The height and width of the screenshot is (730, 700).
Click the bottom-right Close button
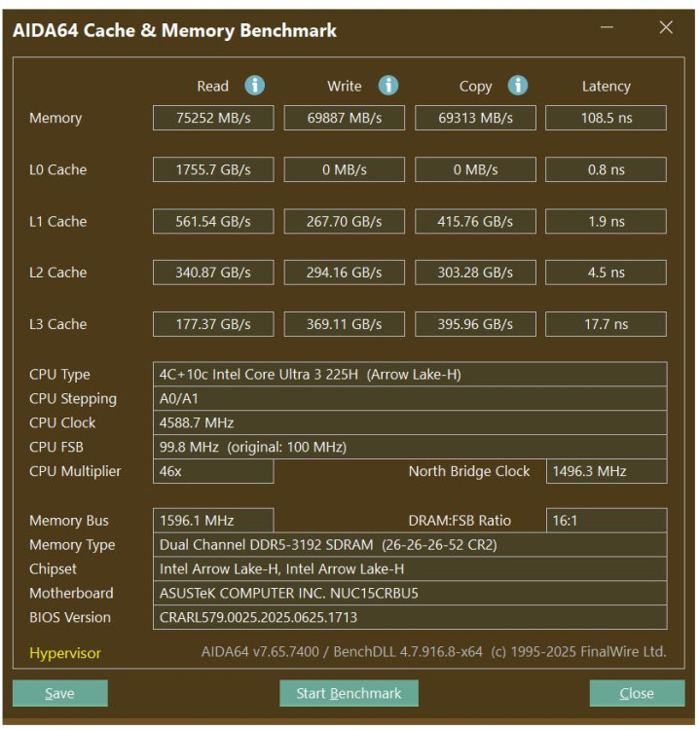click(x=637, y=693)
